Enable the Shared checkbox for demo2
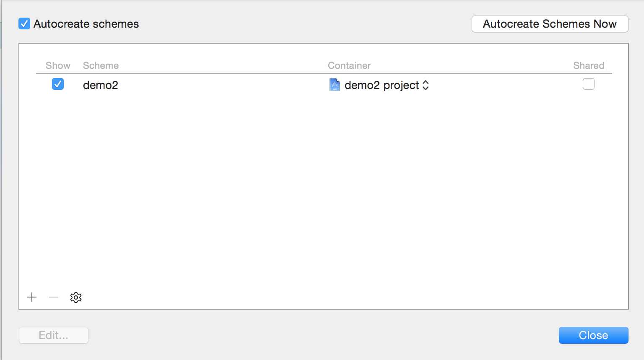Image resolution: width=644 pixels, height=360 pixels. coord(588,84)
